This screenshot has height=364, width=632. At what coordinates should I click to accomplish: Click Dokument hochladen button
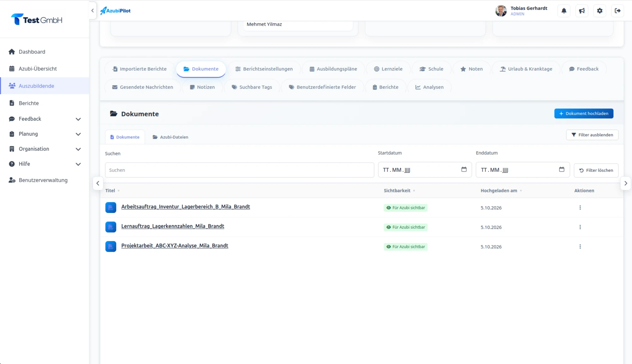coord(584,113)
